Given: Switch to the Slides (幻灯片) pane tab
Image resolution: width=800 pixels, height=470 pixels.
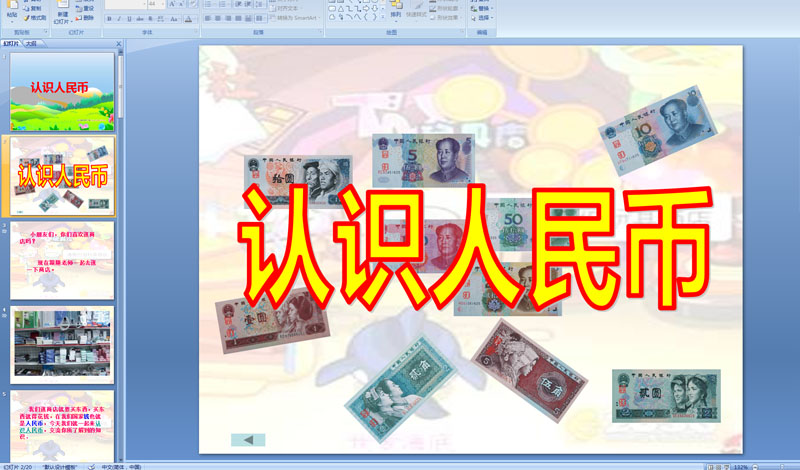Looking at the screenshot, I should pyautogui.click(x=11, y=44).
